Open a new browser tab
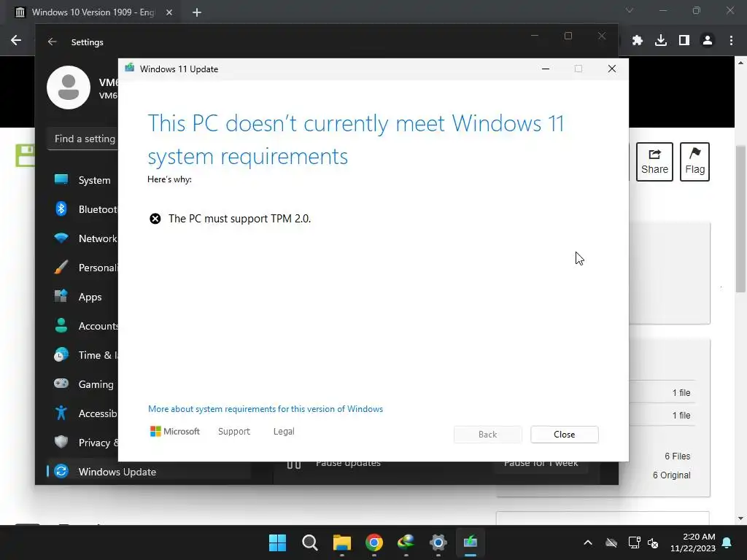 (x=197, y=12)
